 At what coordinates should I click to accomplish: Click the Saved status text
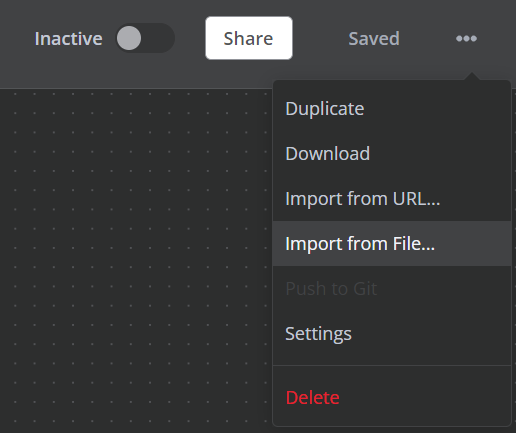374,38
